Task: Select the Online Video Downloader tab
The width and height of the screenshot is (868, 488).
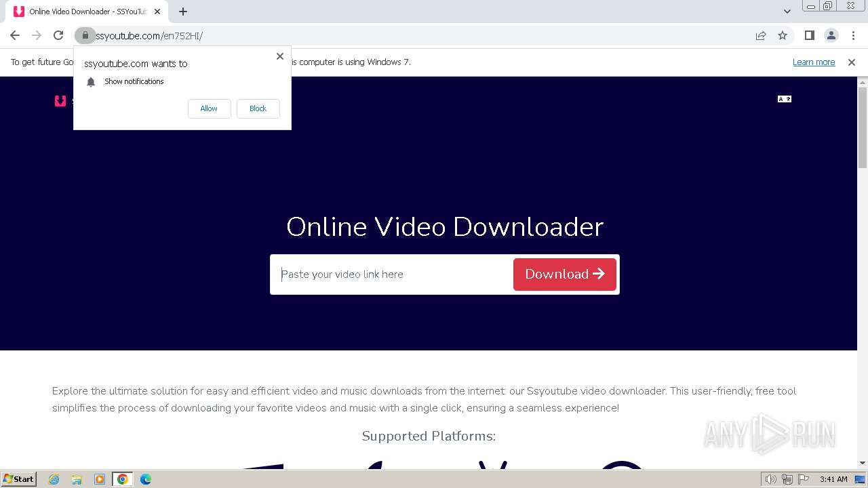Action: (x=87, y=12)
